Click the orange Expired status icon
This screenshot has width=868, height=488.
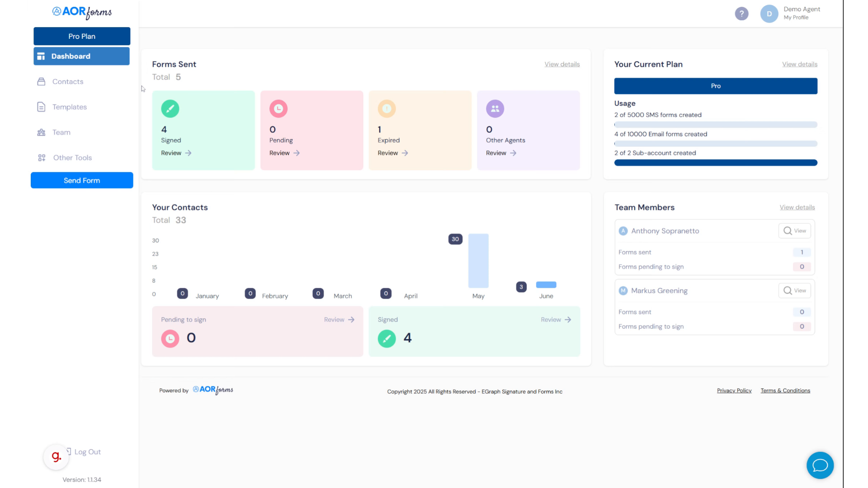pos(387,108)
